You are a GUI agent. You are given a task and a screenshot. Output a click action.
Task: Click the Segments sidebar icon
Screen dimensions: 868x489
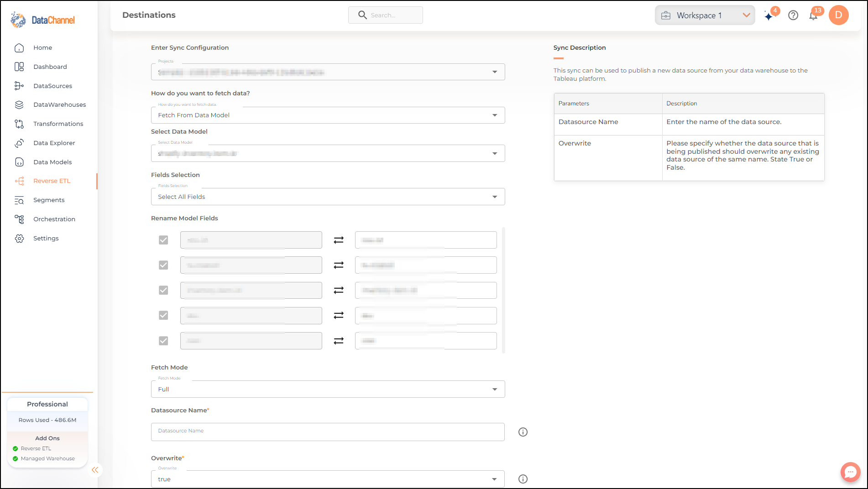[19, 200]
